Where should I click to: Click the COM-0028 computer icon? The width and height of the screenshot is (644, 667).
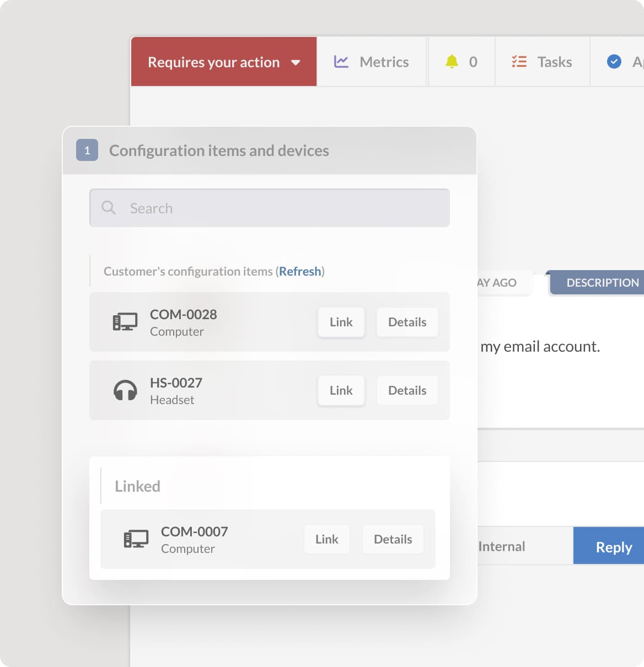coord(125,322)
